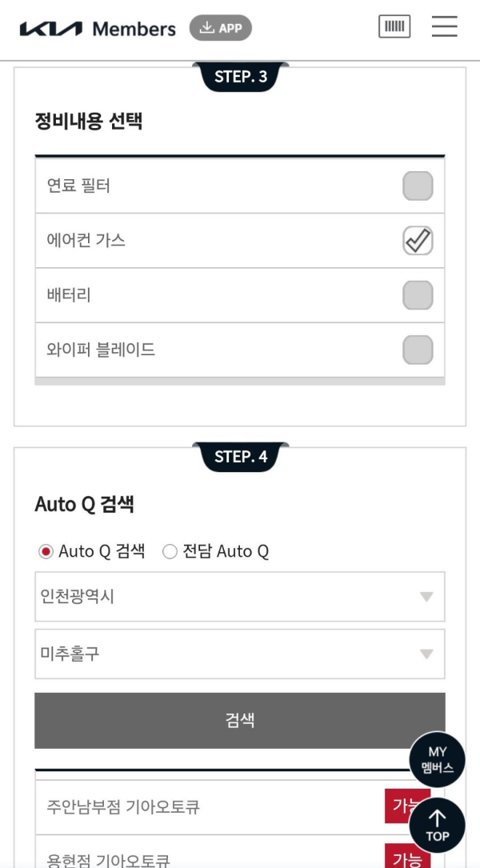Uncheck the 에어컨 가스 checkbox
Image resolution: width=480 pixels, height=868 pixels.
(x=417, y=239)
